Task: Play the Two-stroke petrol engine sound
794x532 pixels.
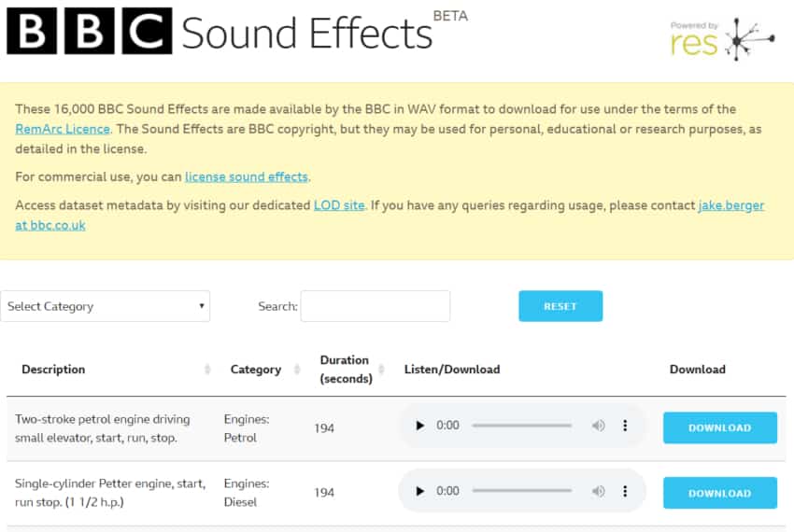Action: [419, 426]
